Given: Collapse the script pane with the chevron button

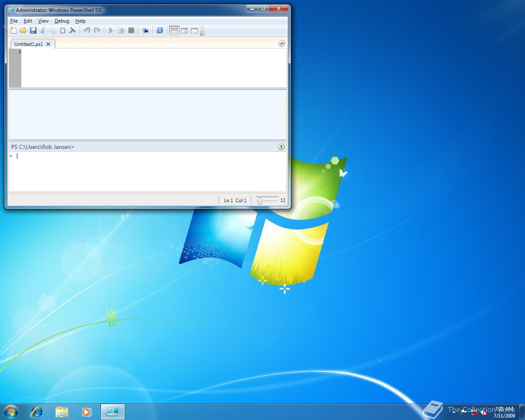Looking at the screenshot, I should (281, 43).
